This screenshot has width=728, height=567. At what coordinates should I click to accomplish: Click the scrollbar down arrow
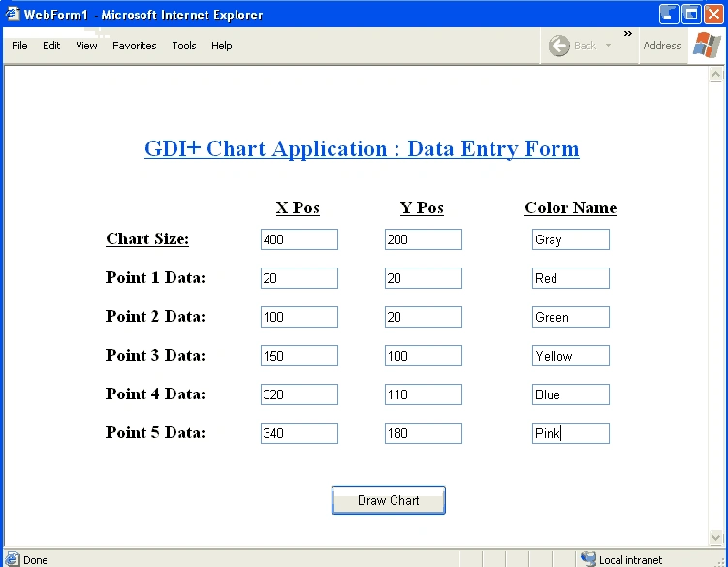tap(716, 537)
